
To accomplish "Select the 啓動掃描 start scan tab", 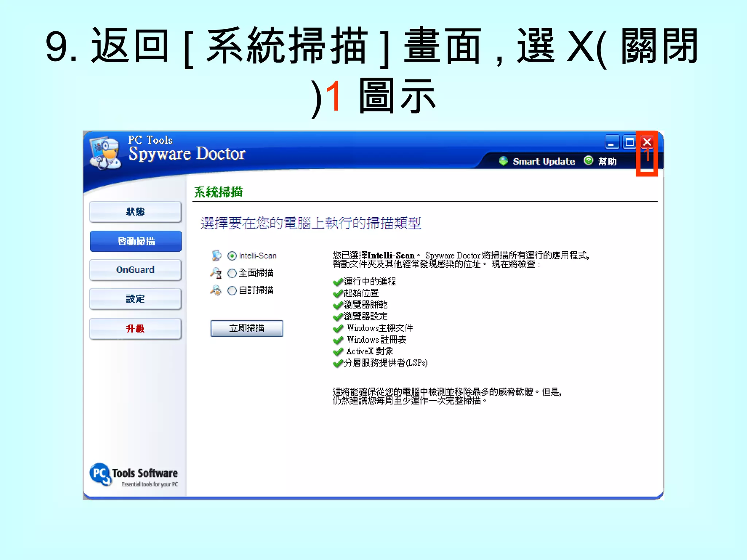I will [136, 241].
